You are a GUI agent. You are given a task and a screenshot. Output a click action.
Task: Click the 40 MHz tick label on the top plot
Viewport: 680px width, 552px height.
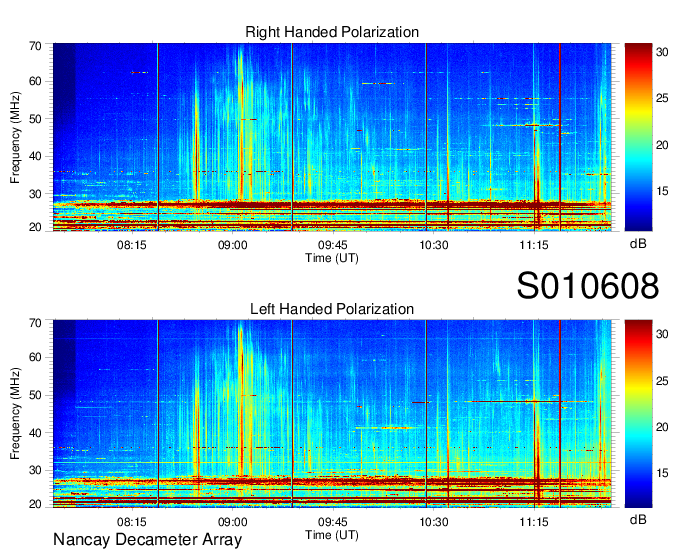coord(36,156)
